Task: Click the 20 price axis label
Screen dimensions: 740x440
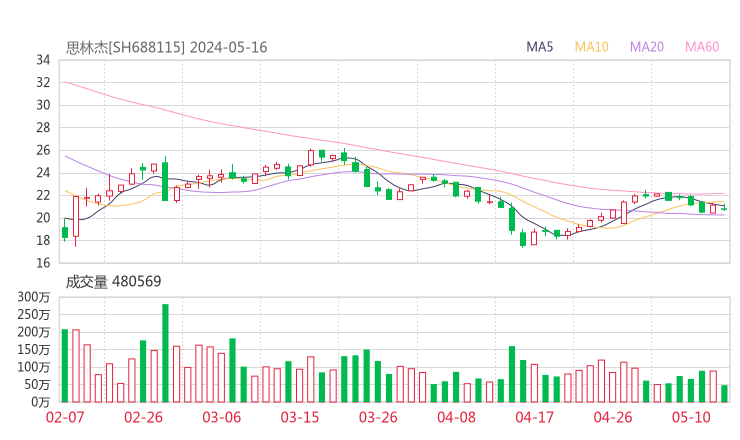Action: coord(43,218)
